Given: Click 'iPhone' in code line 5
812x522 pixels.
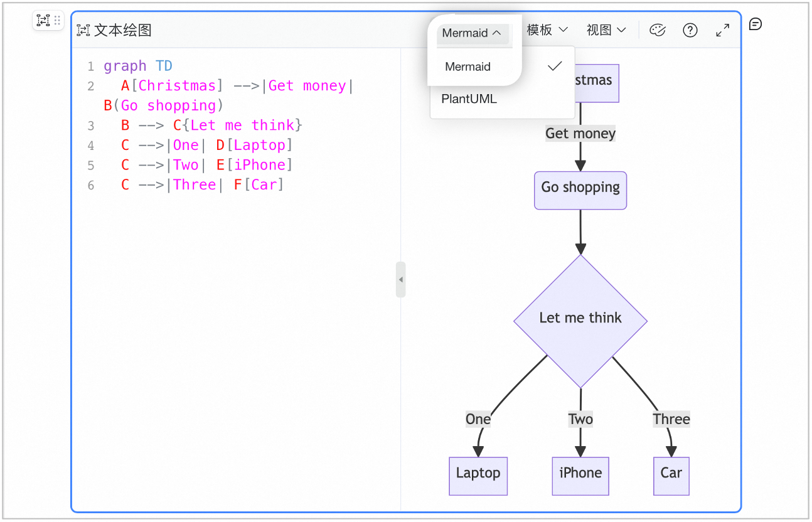Looking at the screenshot, I should pyautogui.click(x=260, y=165).
